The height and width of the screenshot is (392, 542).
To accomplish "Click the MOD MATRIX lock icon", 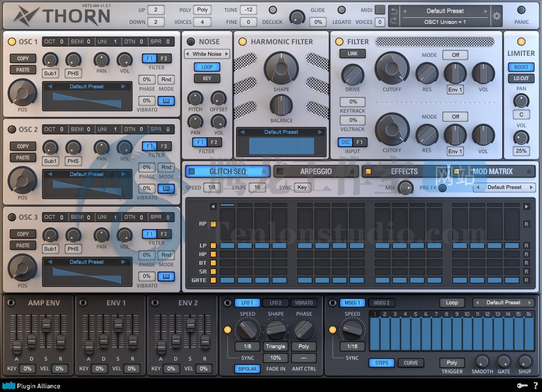I will 528,171.
